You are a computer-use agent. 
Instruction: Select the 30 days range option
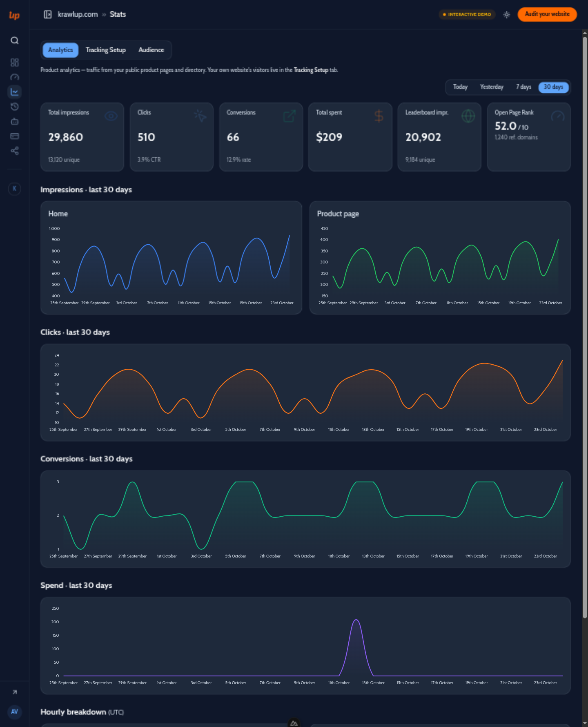click(x=553, y=87)
